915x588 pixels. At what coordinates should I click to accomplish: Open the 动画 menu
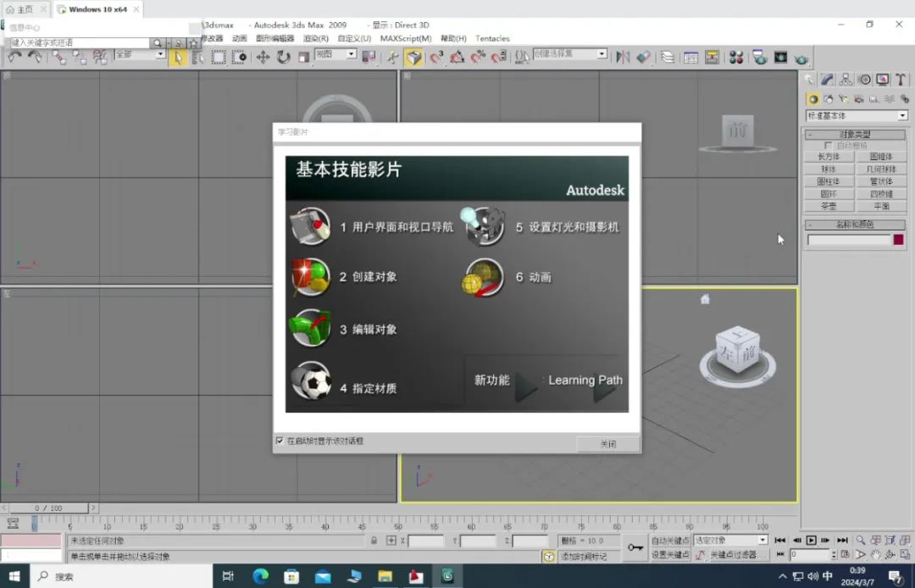coord(239,38)
